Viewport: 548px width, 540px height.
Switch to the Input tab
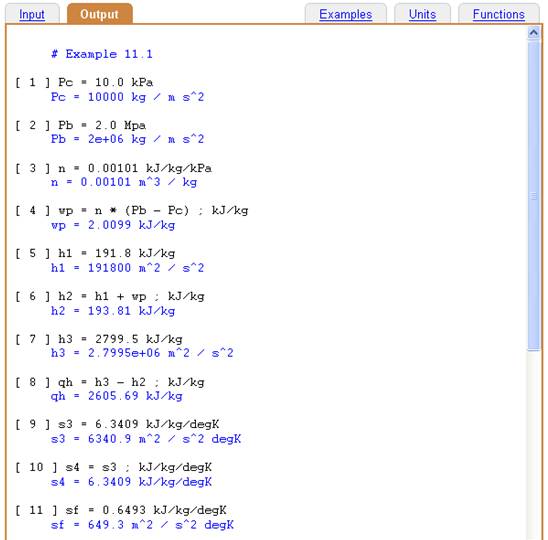tap(32, 14)
